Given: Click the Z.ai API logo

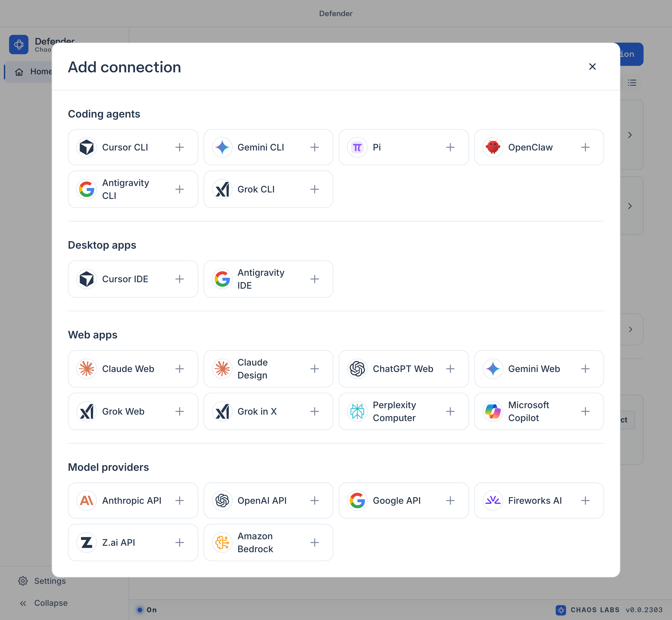Looking at the screenshot, I should click(x=87, y=542).
